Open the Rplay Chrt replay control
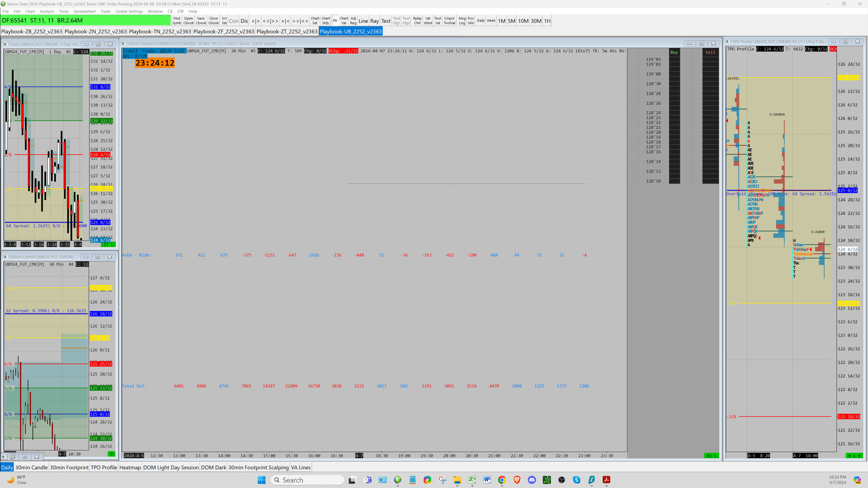Viewport: 868px width, 488px height. pyautogui.click(x=417, y=21)
